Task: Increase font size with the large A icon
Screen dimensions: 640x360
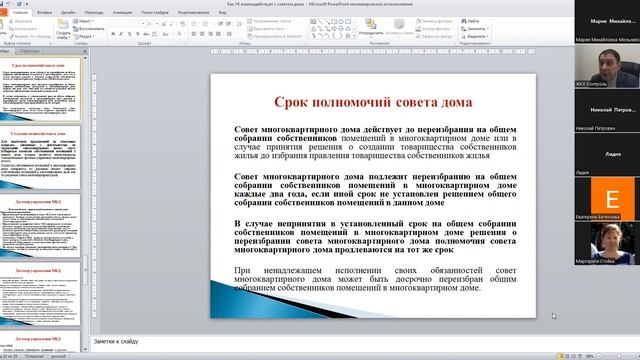Action: pos(164,24)
